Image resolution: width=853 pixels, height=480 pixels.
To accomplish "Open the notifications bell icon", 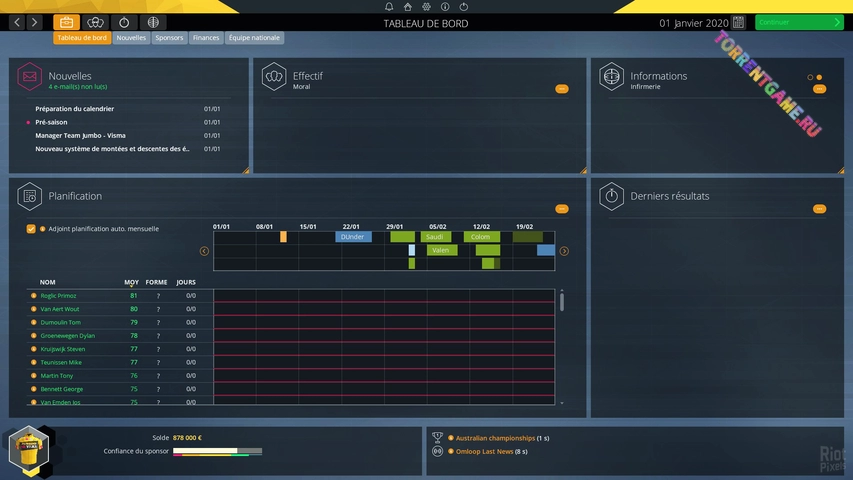I will [x=390, y=7].
